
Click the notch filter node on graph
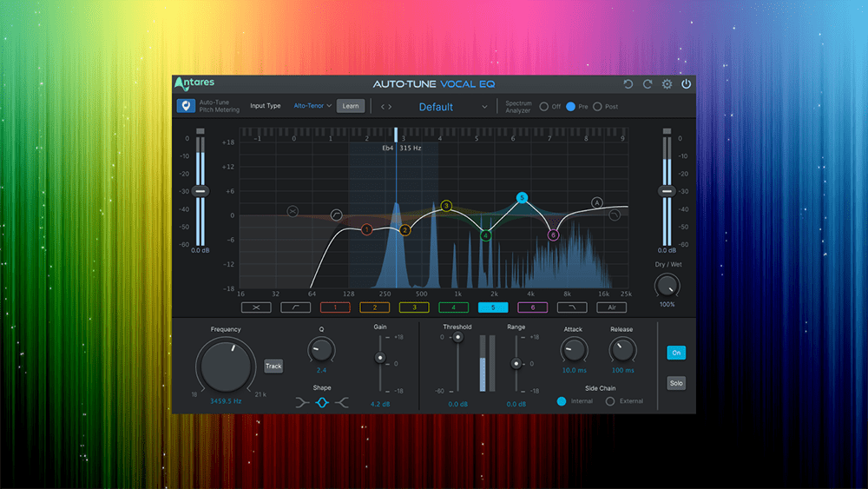pos(293,211)
